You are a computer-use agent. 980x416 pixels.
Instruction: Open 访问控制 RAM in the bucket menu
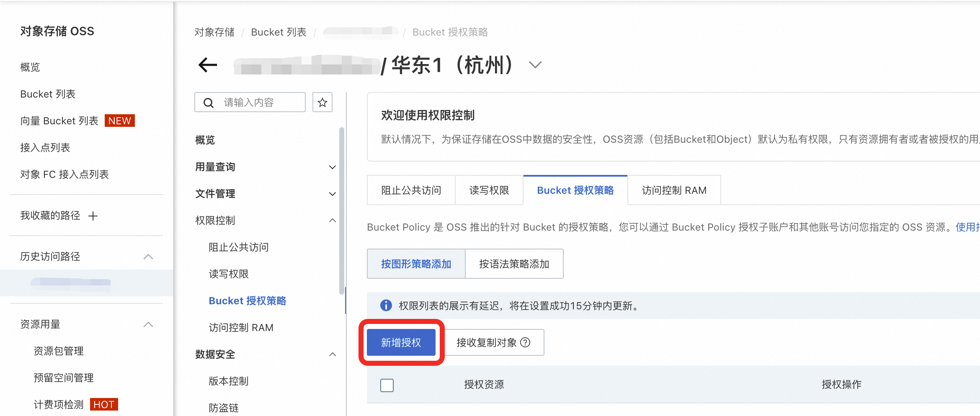click(x=241, y=328)
